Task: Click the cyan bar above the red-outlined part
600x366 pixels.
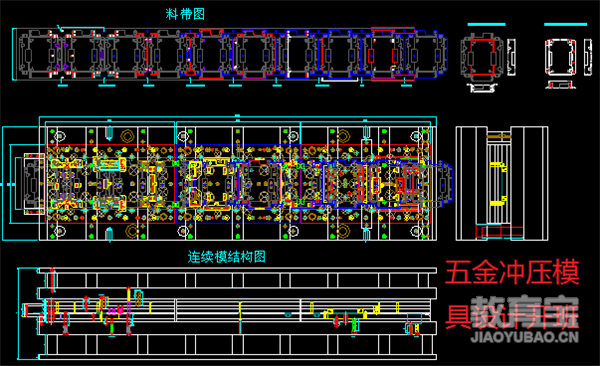Action: pos(486,25)
